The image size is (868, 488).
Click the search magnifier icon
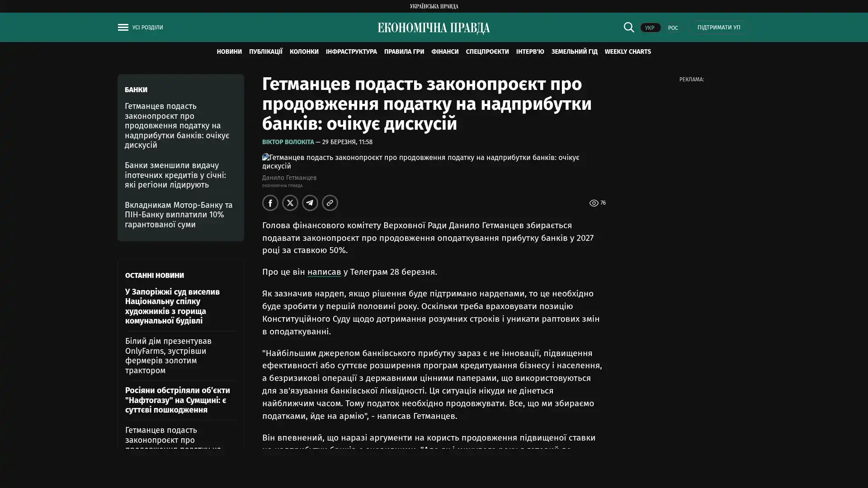click(x=628, y=28)
